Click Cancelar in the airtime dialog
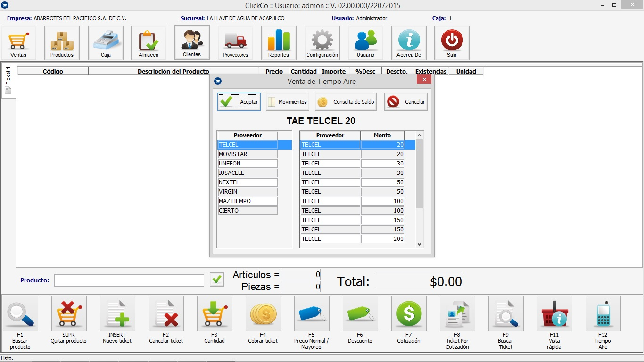The image size is (644, 362). (406, 102)
